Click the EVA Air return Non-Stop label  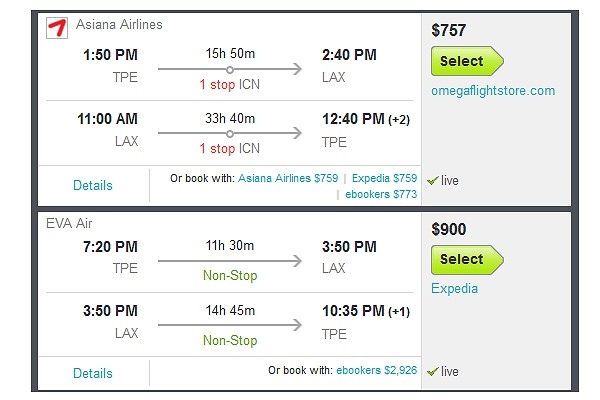pos(229,340)
